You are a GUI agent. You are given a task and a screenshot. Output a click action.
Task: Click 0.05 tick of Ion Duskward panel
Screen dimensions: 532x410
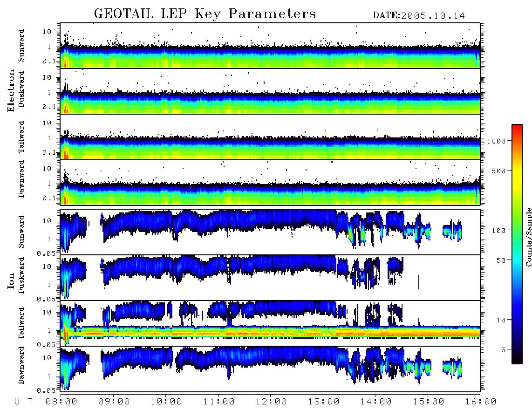click(46, 299)
